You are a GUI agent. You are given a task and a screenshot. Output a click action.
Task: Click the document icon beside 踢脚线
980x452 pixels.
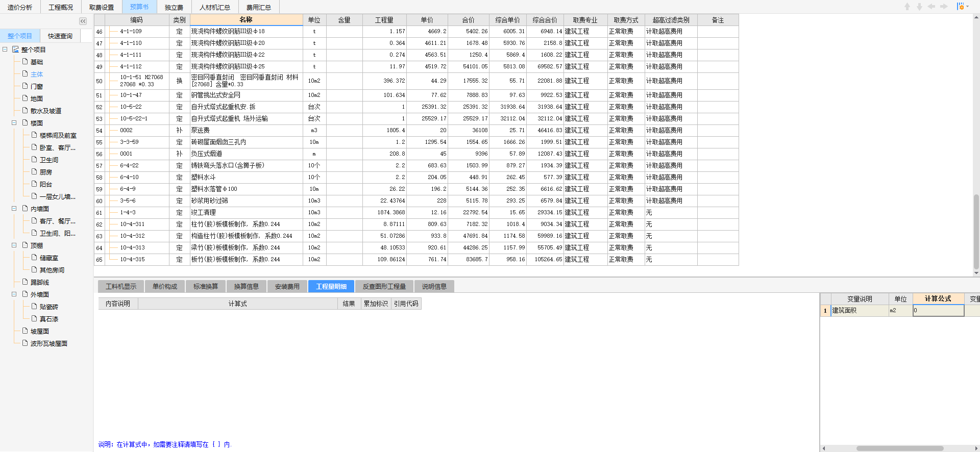[x=24, y=282]
